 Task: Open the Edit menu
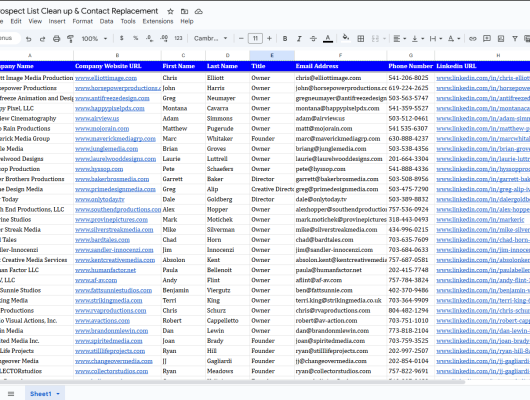point(16,21)
